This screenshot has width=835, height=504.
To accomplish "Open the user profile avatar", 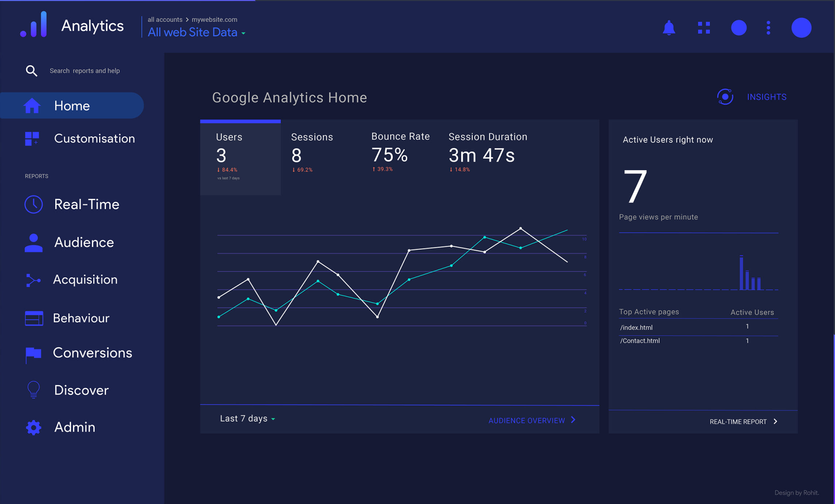I will coord(801,28).
